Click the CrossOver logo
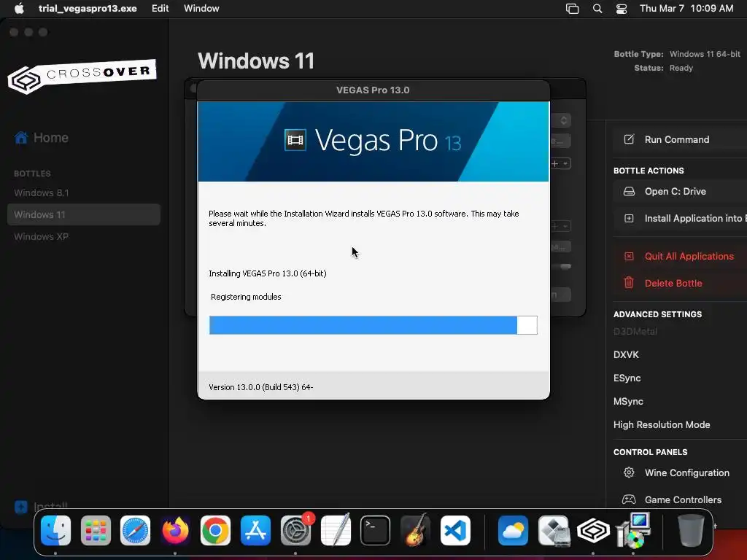This screenshot has width=747, height=560. pos(82,76)
